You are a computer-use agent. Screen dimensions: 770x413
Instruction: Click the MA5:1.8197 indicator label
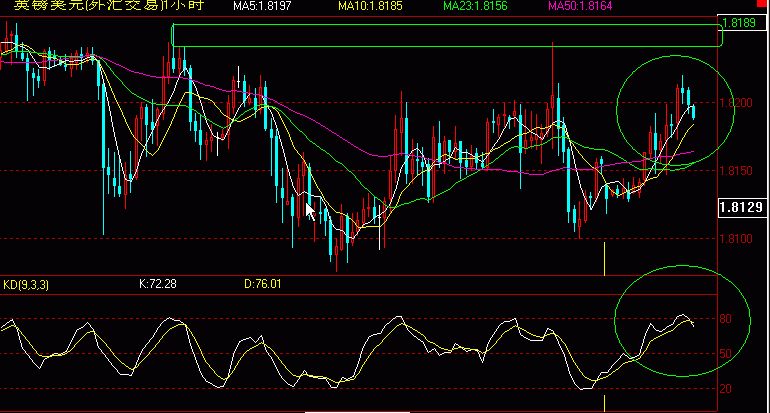[262, 6]
